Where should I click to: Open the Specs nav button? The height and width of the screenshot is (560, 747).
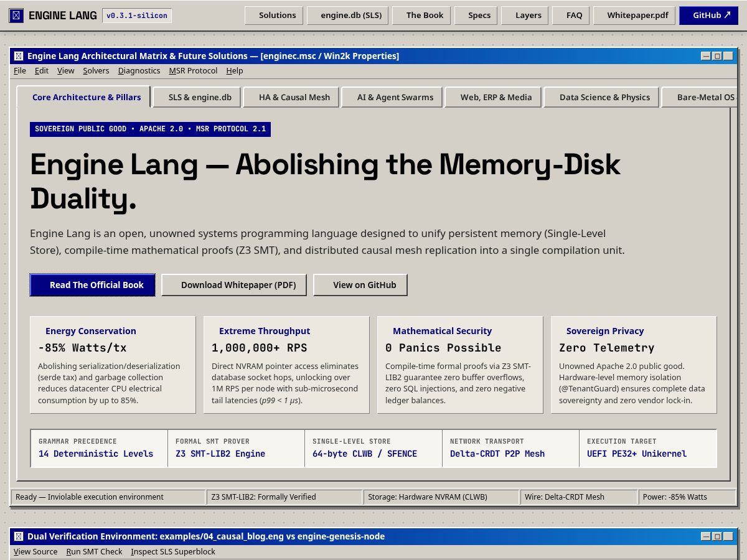tap(476, 15)
